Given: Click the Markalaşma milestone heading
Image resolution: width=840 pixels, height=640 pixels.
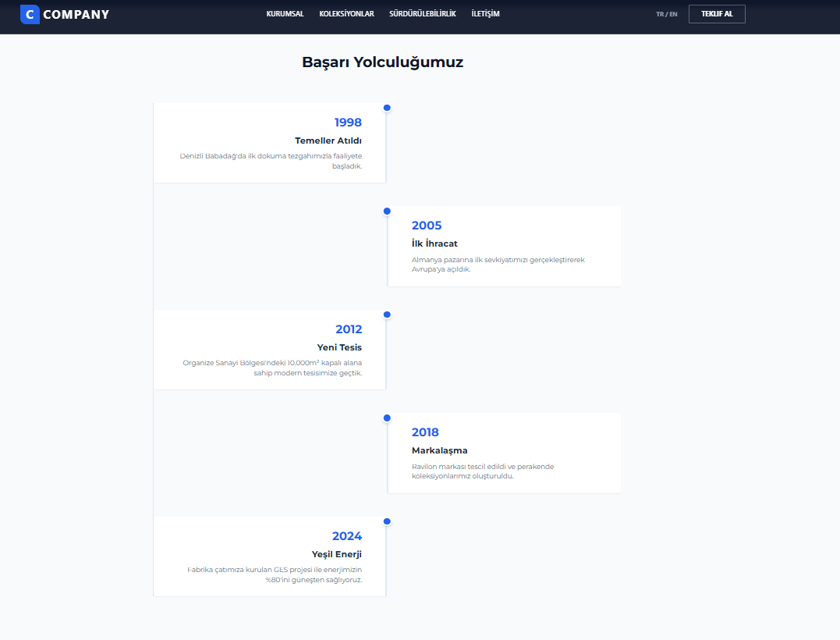Looking at the screenshot, I should click(x=439, y=450).
